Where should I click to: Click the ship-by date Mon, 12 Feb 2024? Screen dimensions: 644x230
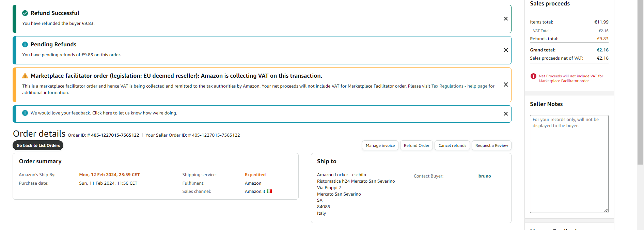[109, 175]
